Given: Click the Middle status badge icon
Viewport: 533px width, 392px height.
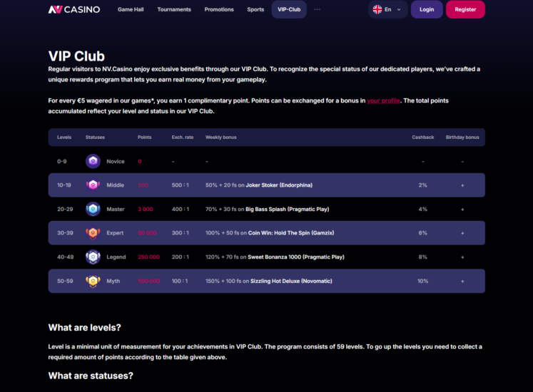Looking at the screenshot, I should coord(93,185).
